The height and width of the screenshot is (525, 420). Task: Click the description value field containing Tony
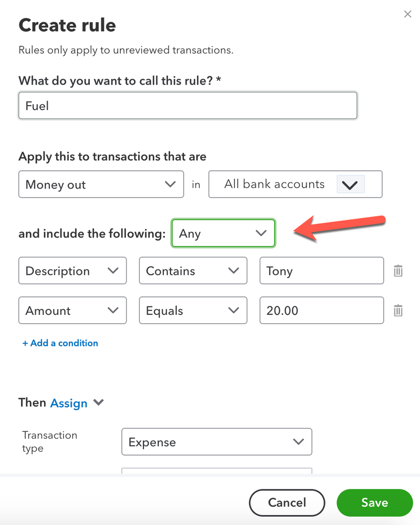pyautogui.click(x=322, y=271)
